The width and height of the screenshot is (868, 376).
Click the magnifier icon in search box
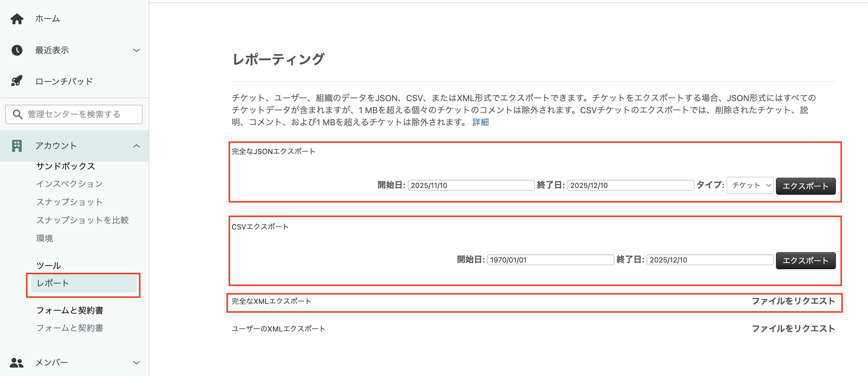coord(18,114)
